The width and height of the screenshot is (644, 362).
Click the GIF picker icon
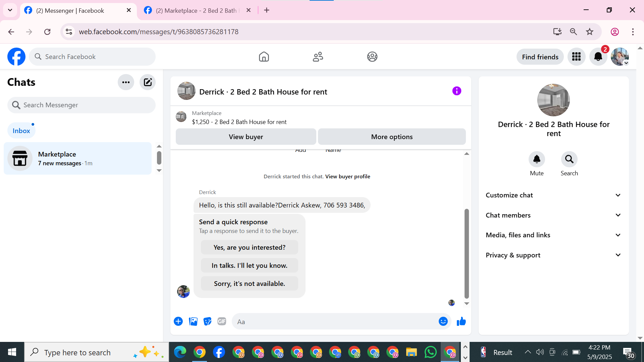click(x=222, y=321)
